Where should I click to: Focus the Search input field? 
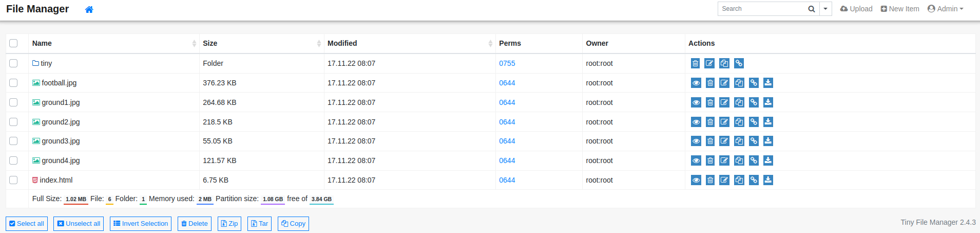761,9
